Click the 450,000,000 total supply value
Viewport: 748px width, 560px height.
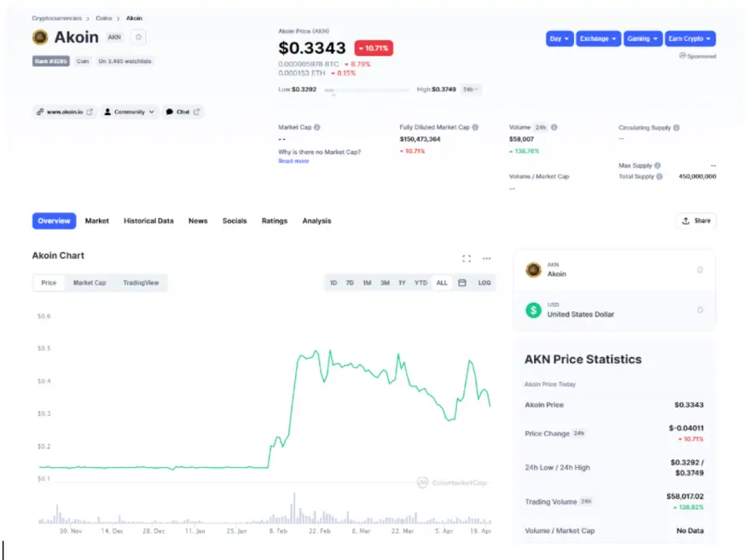coord(697,176)
